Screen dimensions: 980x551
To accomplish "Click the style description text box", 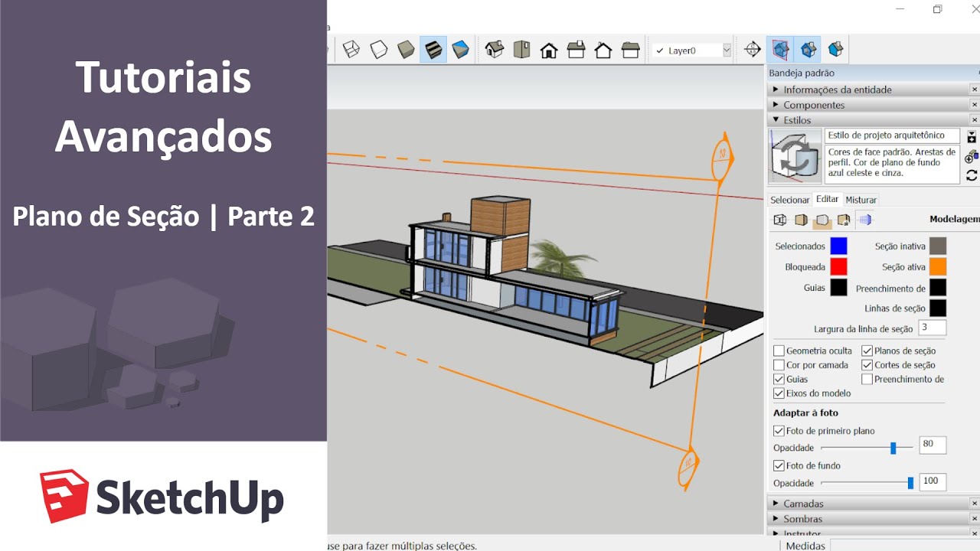I will click(892, 164).
